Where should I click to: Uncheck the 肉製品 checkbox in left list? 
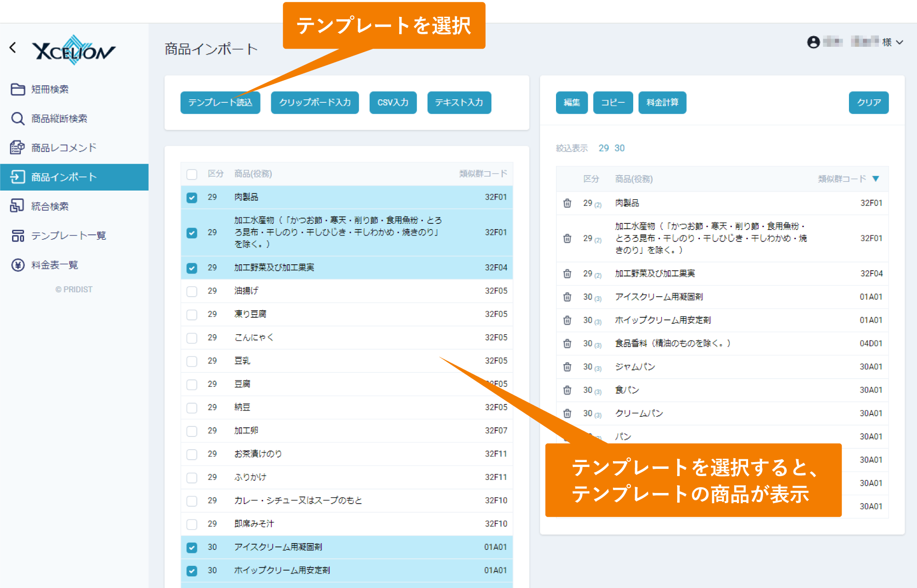point(192,197)
